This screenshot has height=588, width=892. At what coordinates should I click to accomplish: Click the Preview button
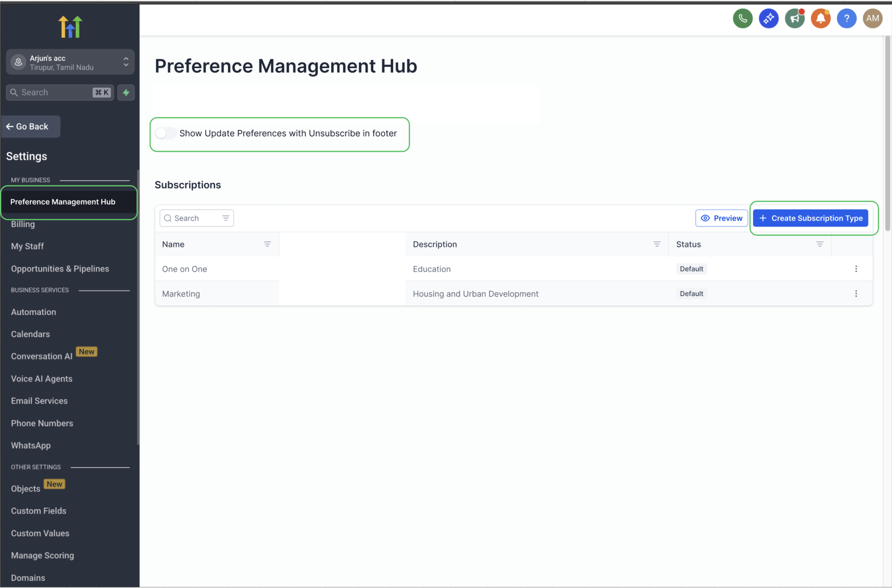(x=721, y=218)
